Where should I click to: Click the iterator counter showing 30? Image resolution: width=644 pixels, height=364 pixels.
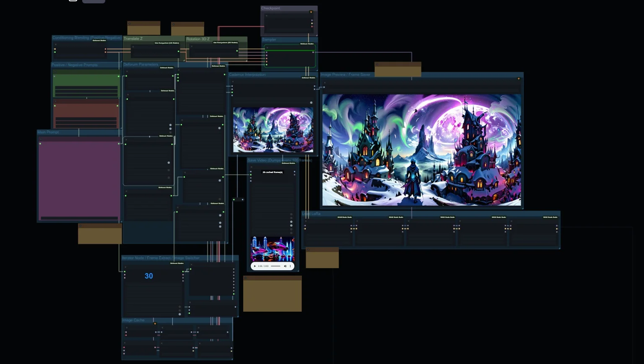coord(149,276)
